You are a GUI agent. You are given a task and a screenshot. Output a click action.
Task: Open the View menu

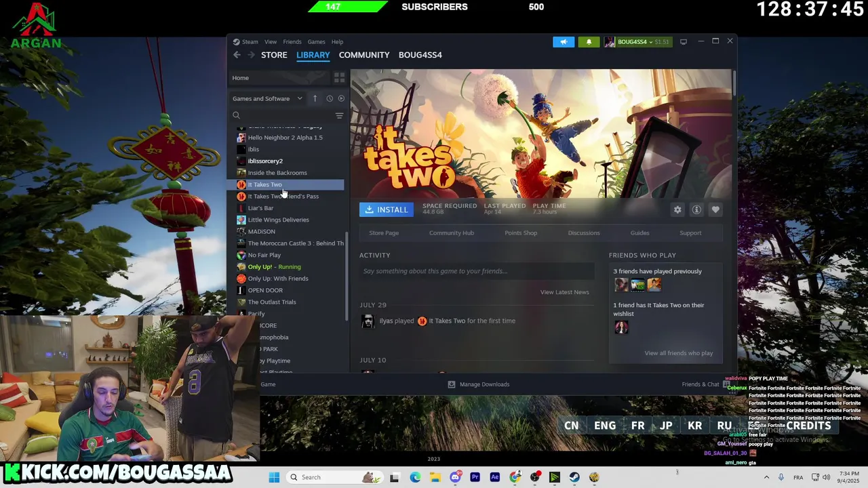[x=270, y=41]
